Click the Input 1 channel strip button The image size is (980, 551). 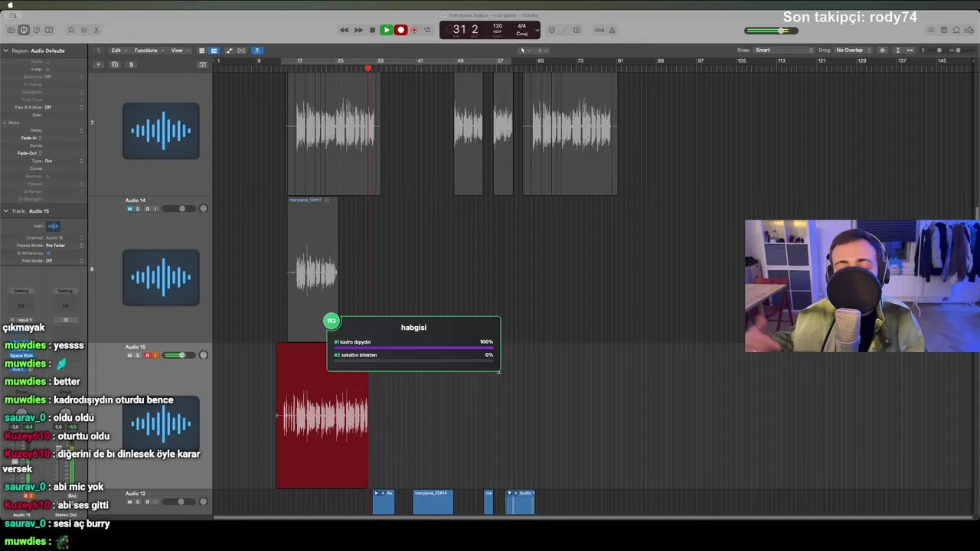[22, 321]
